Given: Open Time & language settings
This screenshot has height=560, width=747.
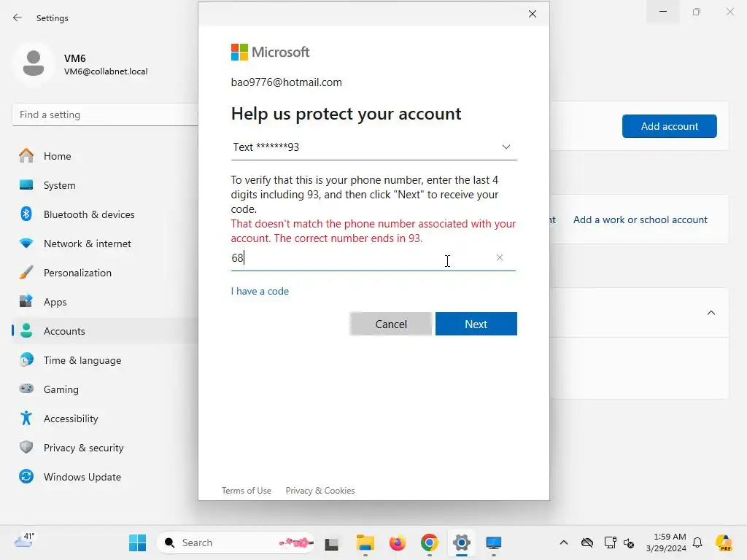Looking at the screenshot, I should coord(105,360).
